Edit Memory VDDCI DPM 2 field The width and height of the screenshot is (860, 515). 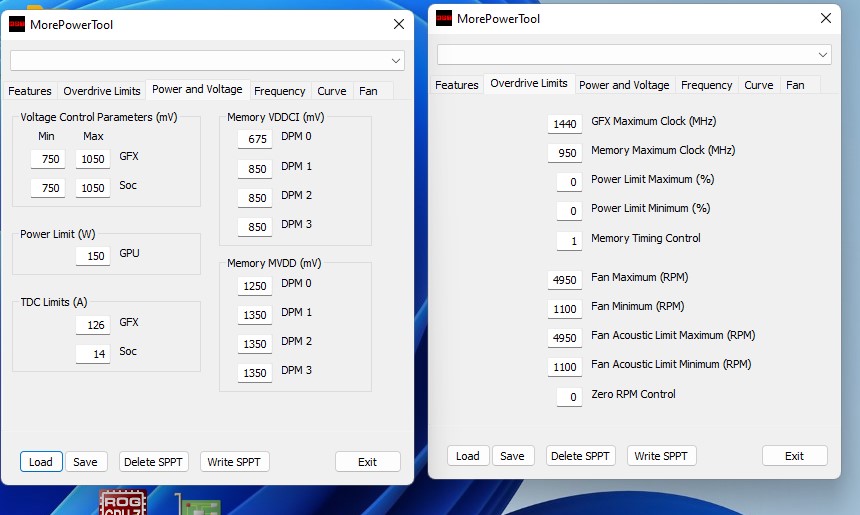pyautogui.click(x=255, y=198)
